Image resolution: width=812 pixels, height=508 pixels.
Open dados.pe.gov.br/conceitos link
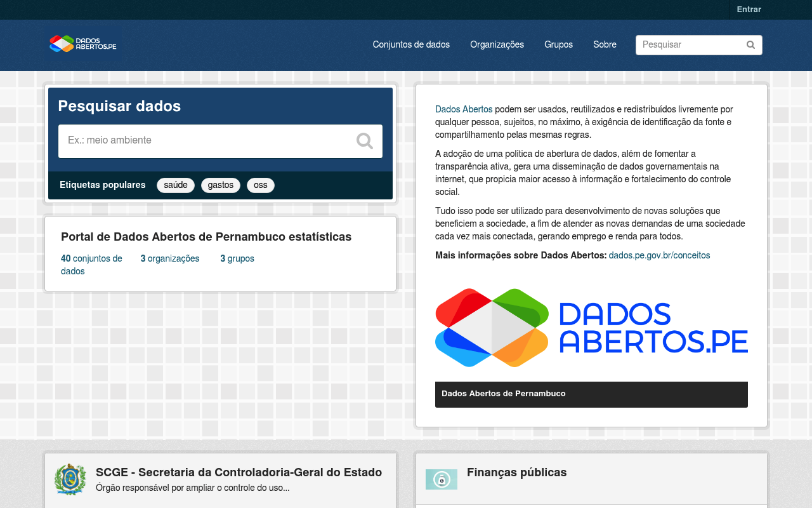coord(659,255)
